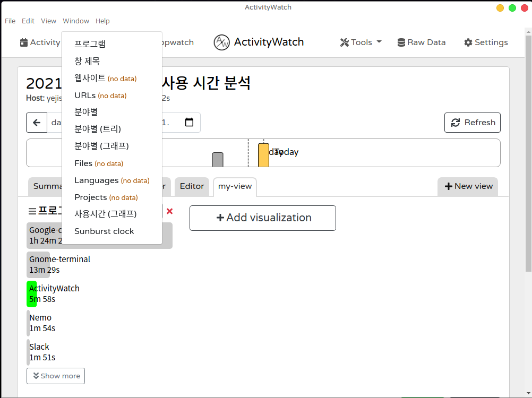The image size is (532, 398).
Task: Remove visualization with the red X
Action: pos(169,211)
